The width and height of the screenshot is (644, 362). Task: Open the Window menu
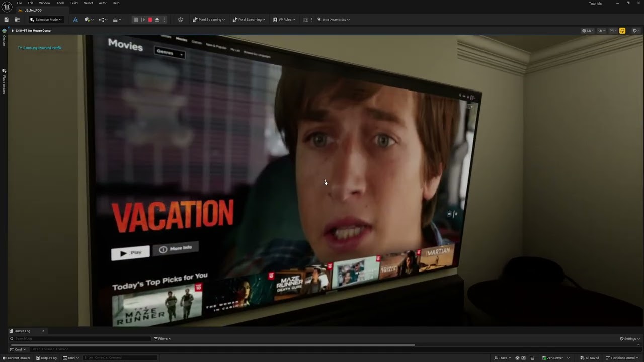point(45,3)
